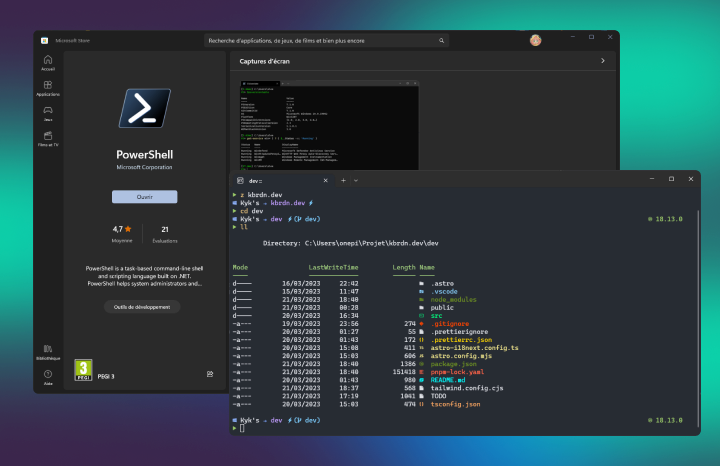Open Films et TV in Store sidebar
This screenshot has height=466, width=720.
48,139
